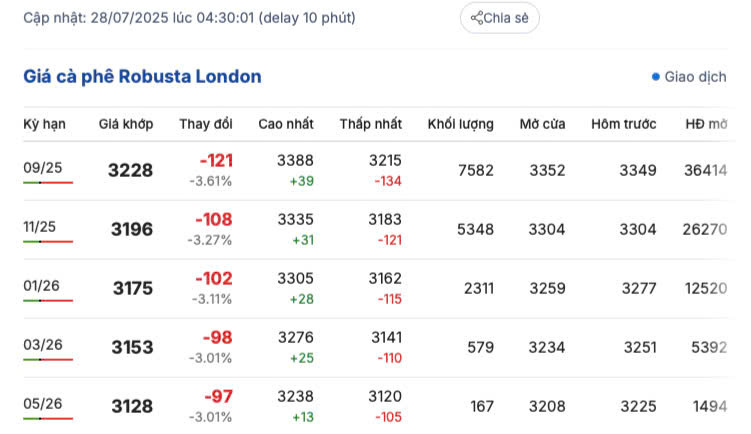Open the 01/26 contract term
The width and height of the screenshot is (751, 434).
tap(42, 285)
